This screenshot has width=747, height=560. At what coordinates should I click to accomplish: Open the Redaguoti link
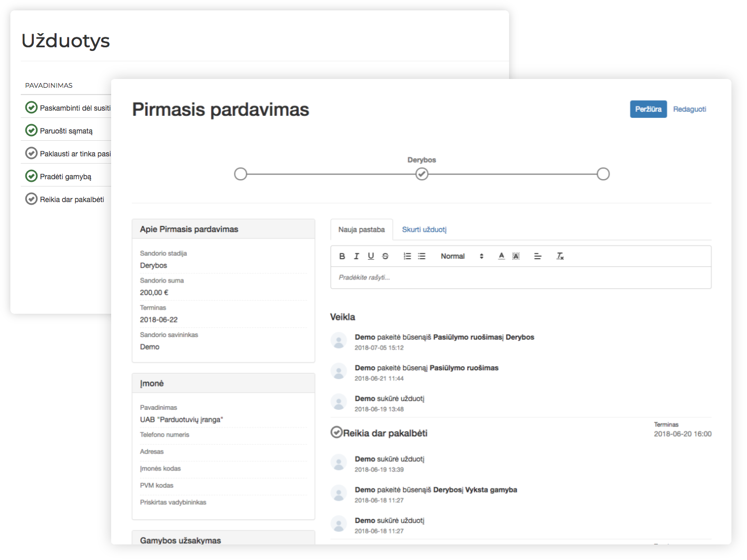[x=689, y=109]
